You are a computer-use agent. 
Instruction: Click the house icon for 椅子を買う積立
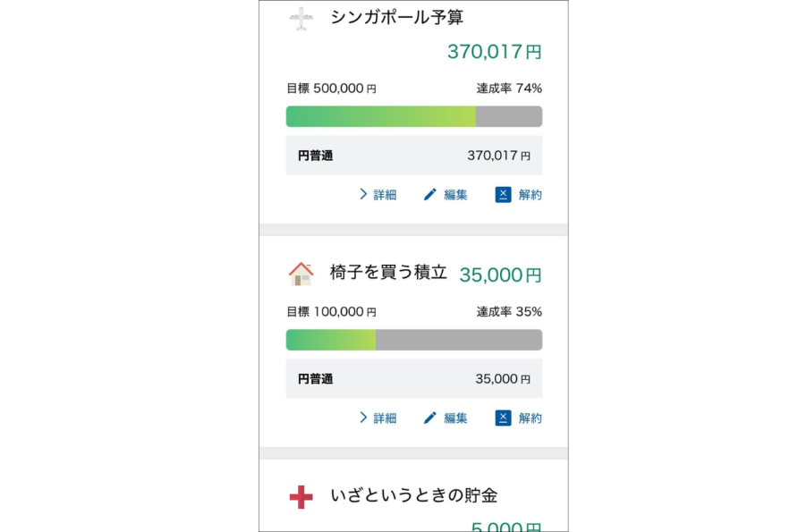301,274
